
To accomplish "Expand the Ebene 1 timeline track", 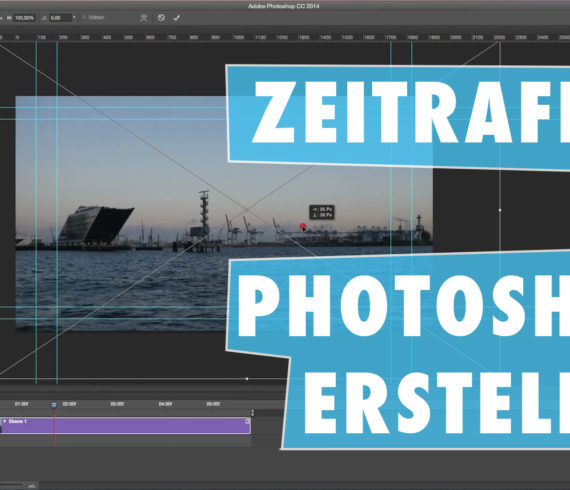I will (5, 421).
